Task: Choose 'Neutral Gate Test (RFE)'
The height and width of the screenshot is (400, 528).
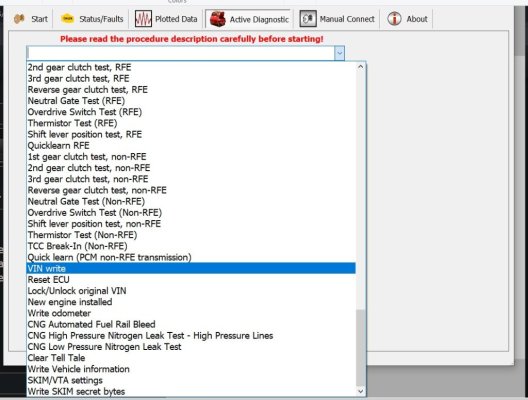Action: [191, 101]
